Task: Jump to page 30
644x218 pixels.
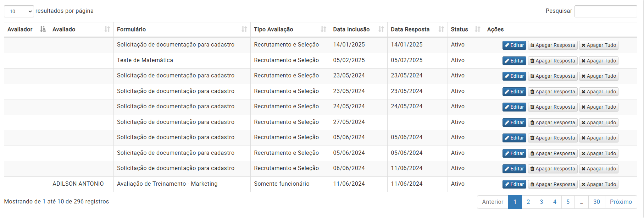Action: click(x=596, y=202)
